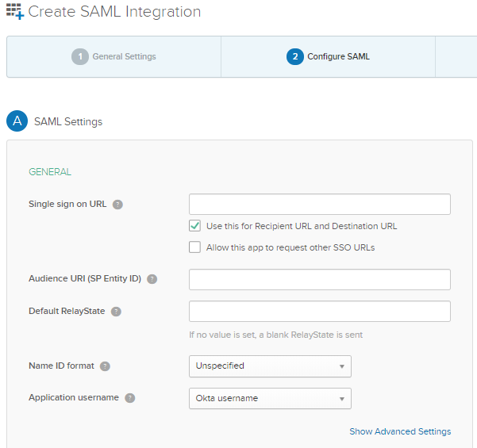Select the Configure SAML step tab

(x=329, y=56)
